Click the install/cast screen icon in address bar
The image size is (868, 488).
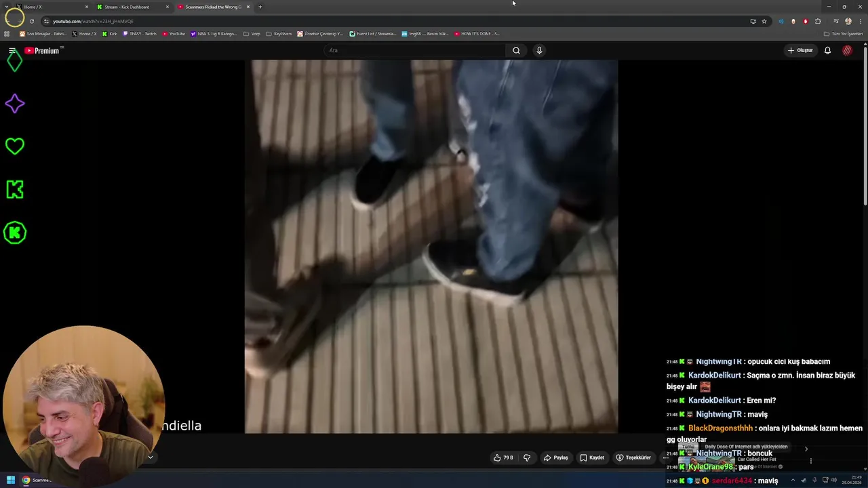(753, 21)
